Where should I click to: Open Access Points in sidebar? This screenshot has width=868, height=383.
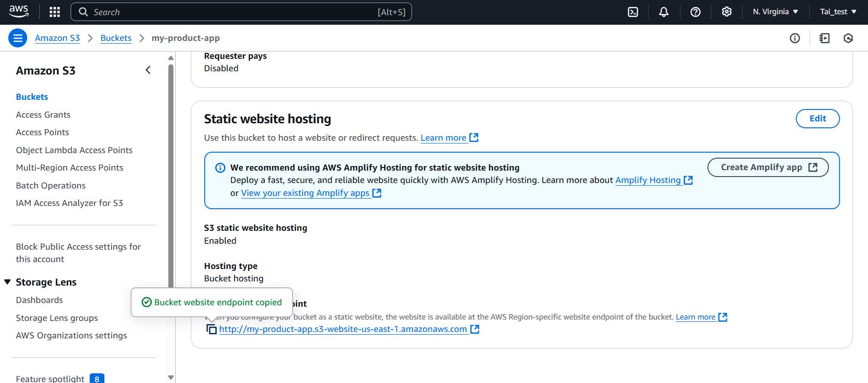[42, 132]
